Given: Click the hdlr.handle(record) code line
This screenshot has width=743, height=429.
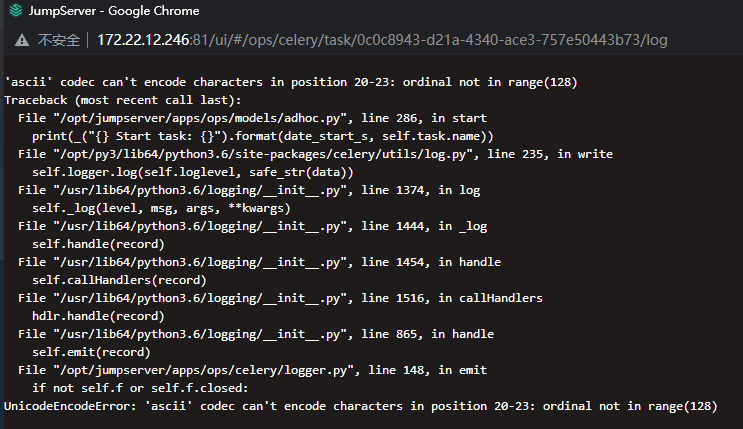Looking at the screenshot, I should (98, 316).
